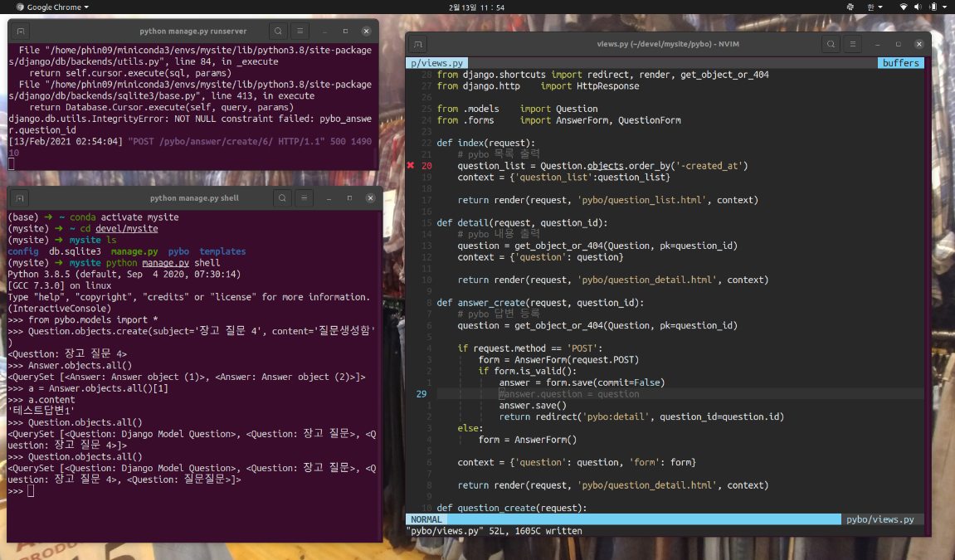Click search icon in manage.py shell terminal
The height and width of the screenshot is (560, 955).
click(x=282, y=197)
